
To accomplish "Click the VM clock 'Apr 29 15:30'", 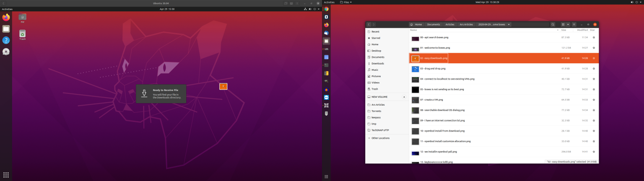I will (x=167, y=9).
